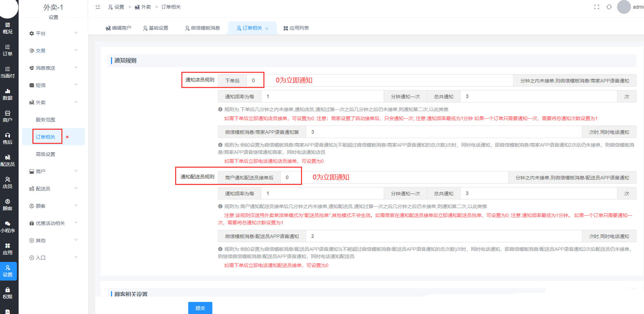Viewport: 644px width, 314px height.
Task: Open the 应用 apps sidebar icon
Action: click(x=8, y=249)
